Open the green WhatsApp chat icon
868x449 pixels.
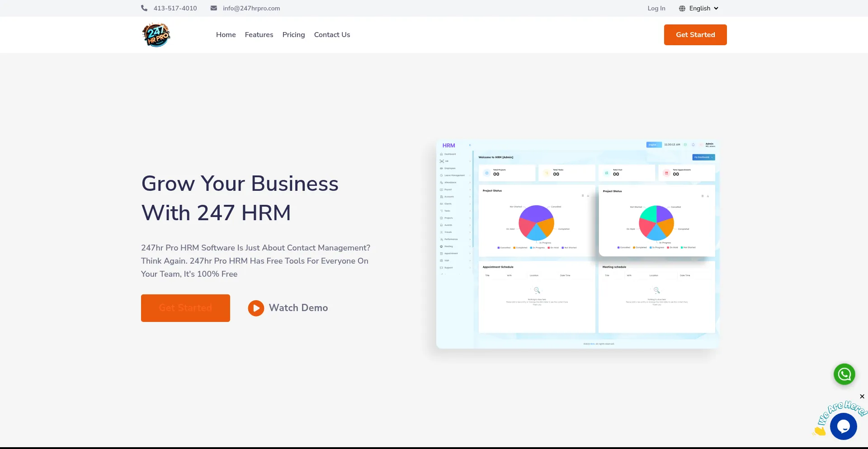844,374
